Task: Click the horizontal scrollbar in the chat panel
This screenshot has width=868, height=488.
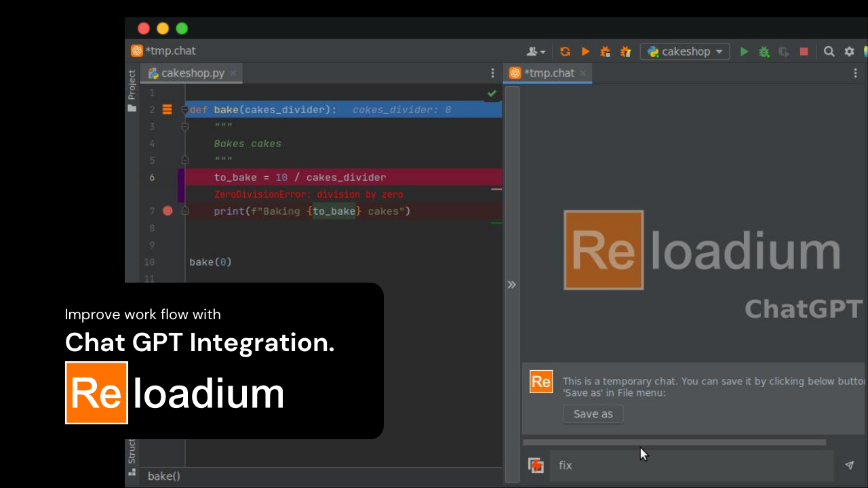Action: tap(674, 443)
